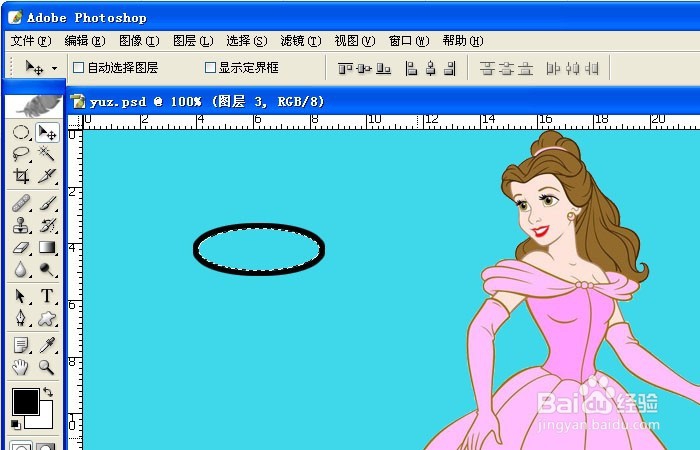Viewport: 700px width, 450px height.
Task: Select the Gradient tool
Action: (47, 247)
